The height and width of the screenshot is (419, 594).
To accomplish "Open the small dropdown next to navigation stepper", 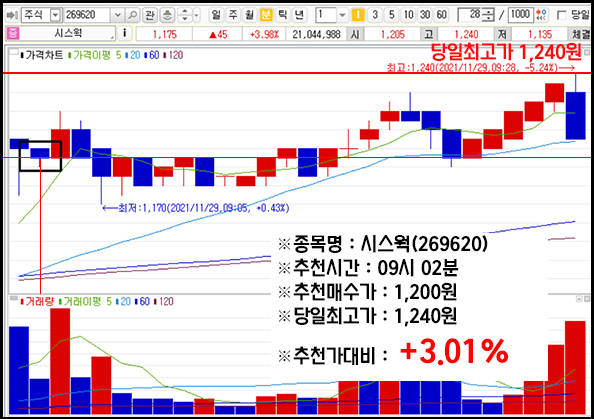I will pyautogui.click(x=196, y=15).
